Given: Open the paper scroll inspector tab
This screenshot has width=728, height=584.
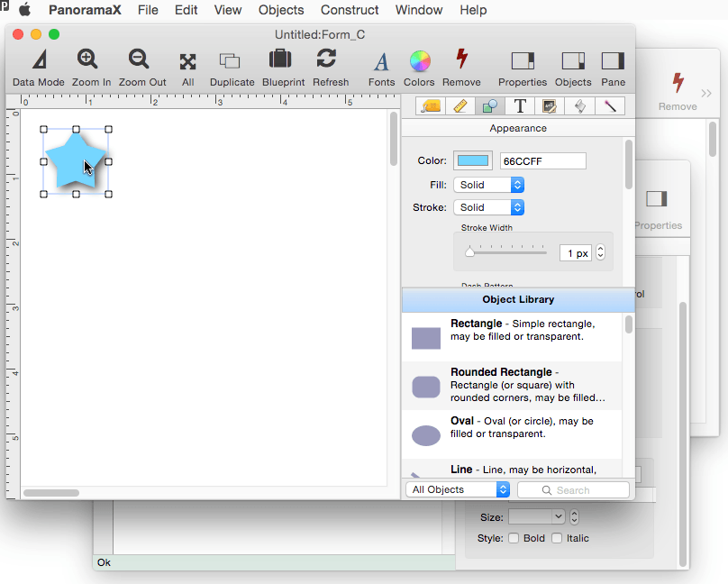Looking at the screenshot, I should coord(580,106).
